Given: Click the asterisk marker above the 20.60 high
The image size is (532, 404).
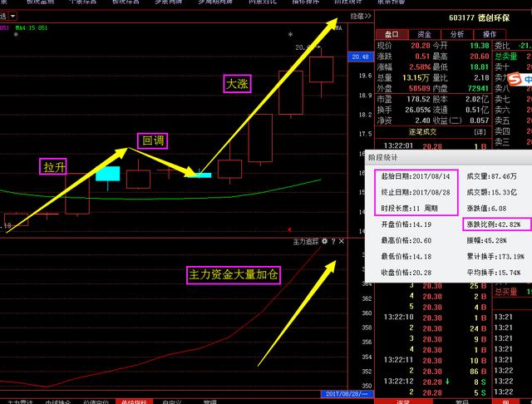Looking at the screenshot, I should pos(290,35).
